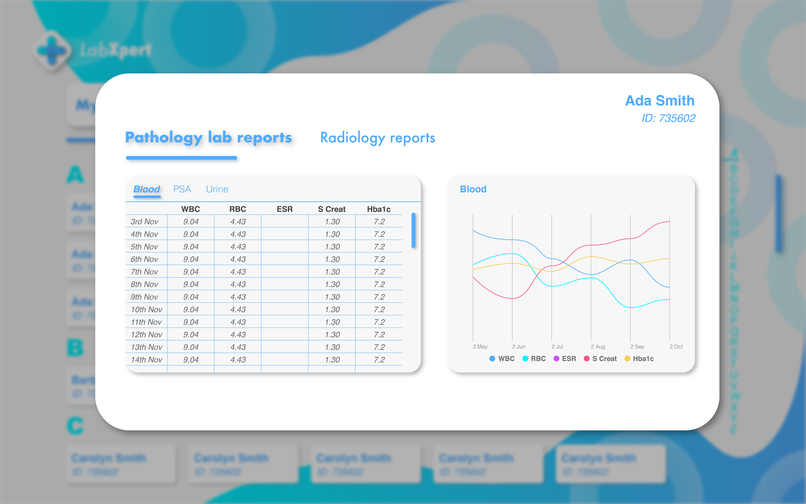Select the Blood table sub-tab
This screenshot has width=806, height=504.
[x=146, y=189]
